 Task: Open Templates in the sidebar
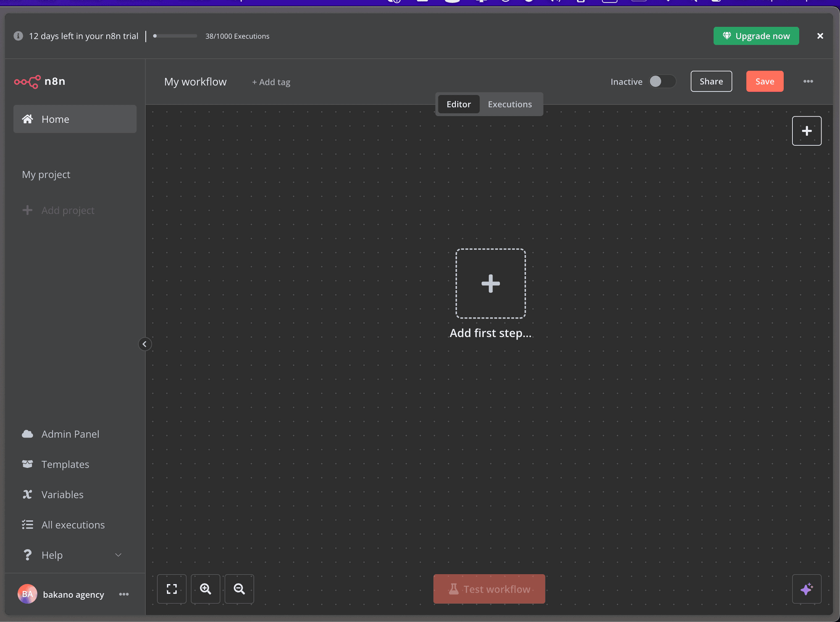tap(65, 464)
